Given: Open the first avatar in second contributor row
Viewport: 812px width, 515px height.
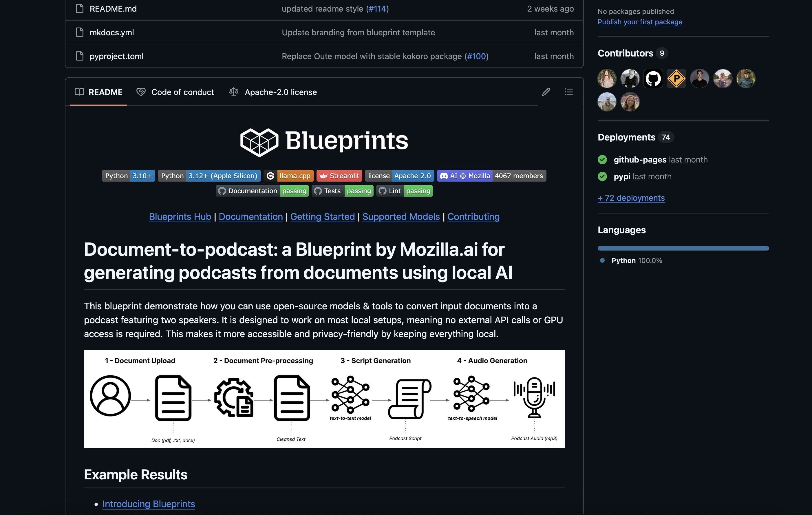Looking at the screenshot, I should point(607,102).
